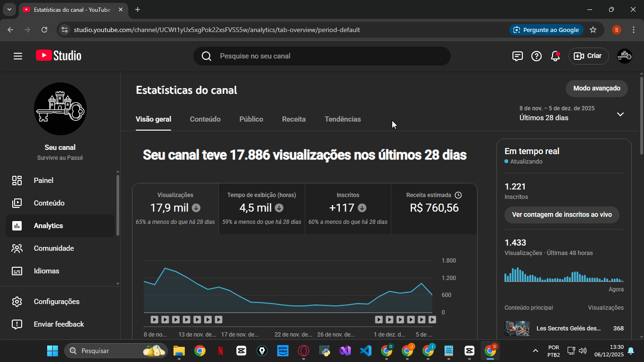Select the Tempo de exibição metric card

pos(261,208)
